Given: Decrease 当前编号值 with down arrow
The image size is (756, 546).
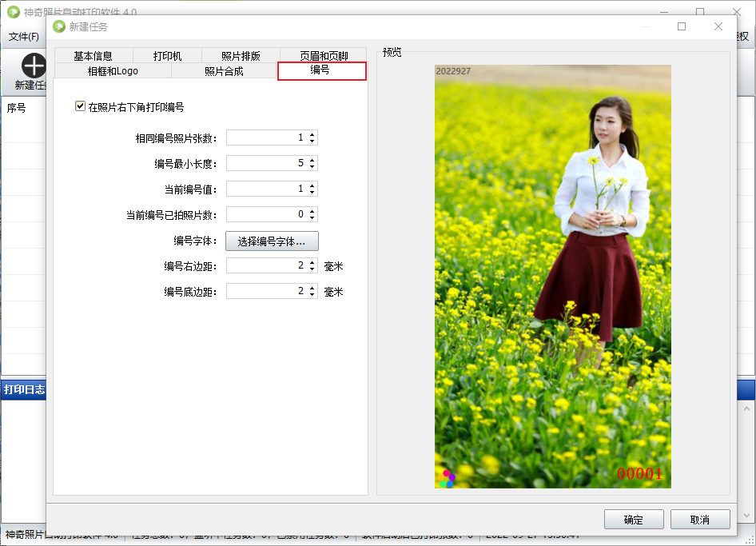Looking at the screenshot, I should click(312, 192).
